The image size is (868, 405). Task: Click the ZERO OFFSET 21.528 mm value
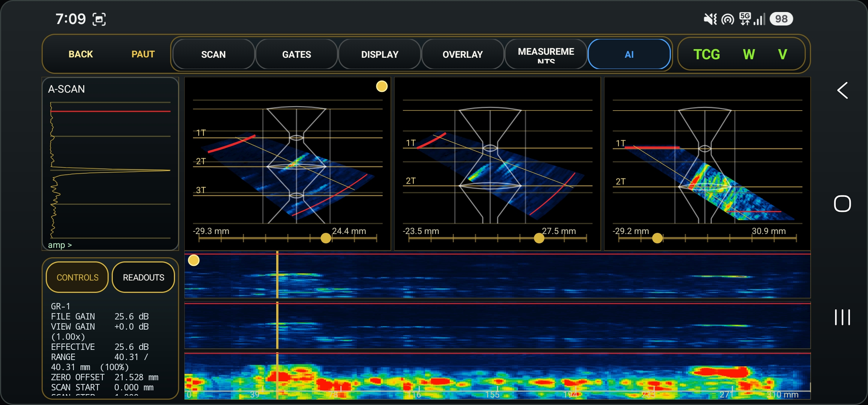(x=136, y=377)
